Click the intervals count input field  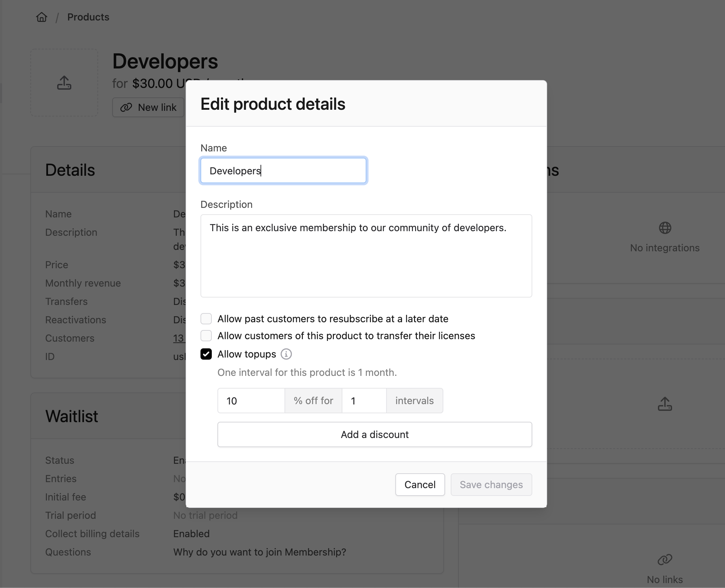(x=364, y=401)
